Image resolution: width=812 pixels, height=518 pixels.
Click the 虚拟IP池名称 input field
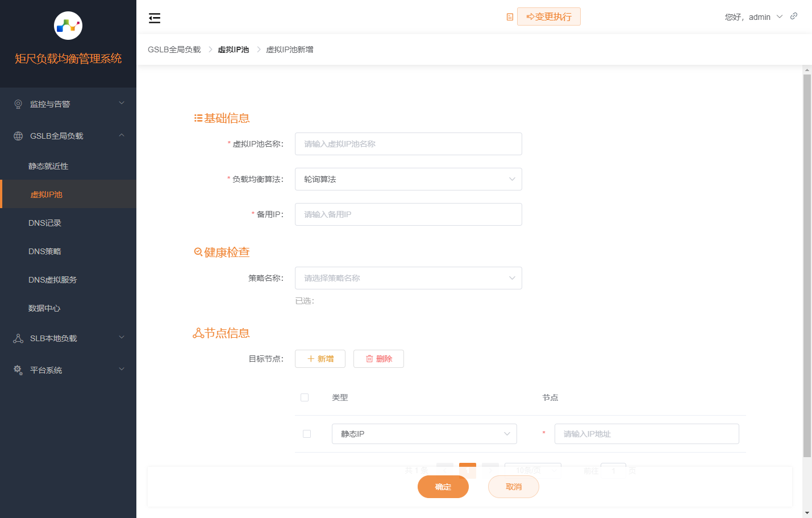pyautogui.click(x=408, y=144)
